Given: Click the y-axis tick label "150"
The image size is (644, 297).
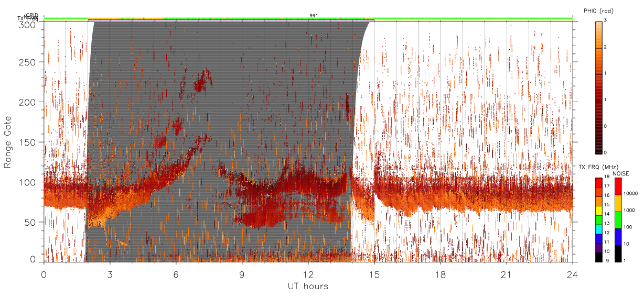Looking at the screenshot, I should pos(28,142).
